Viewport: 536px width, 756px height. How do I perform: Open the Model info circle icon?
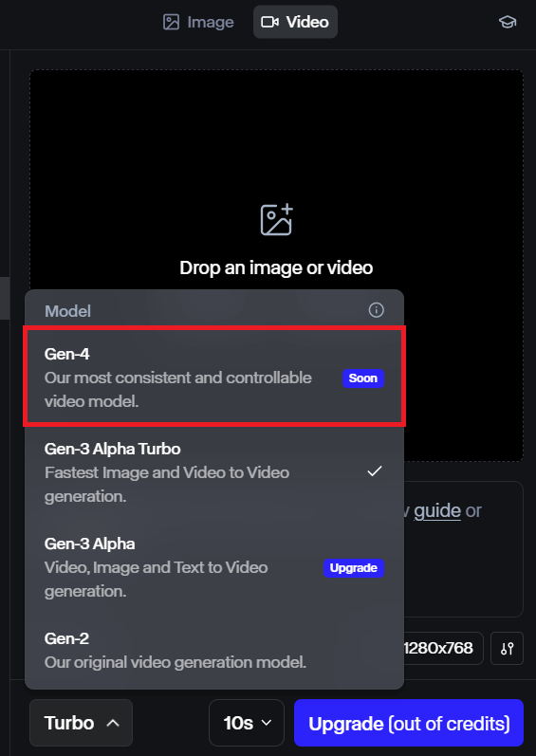pos(376,310)
